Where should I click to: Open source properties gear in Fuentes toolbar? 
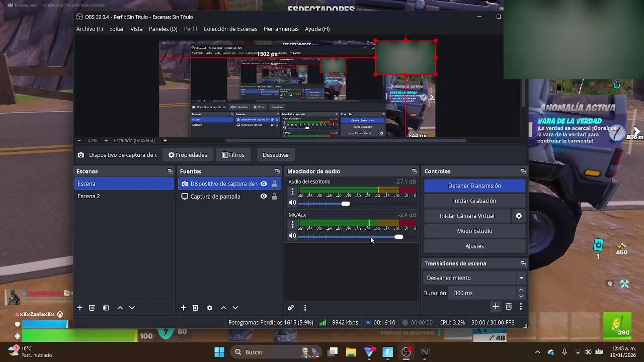[209, 308]
